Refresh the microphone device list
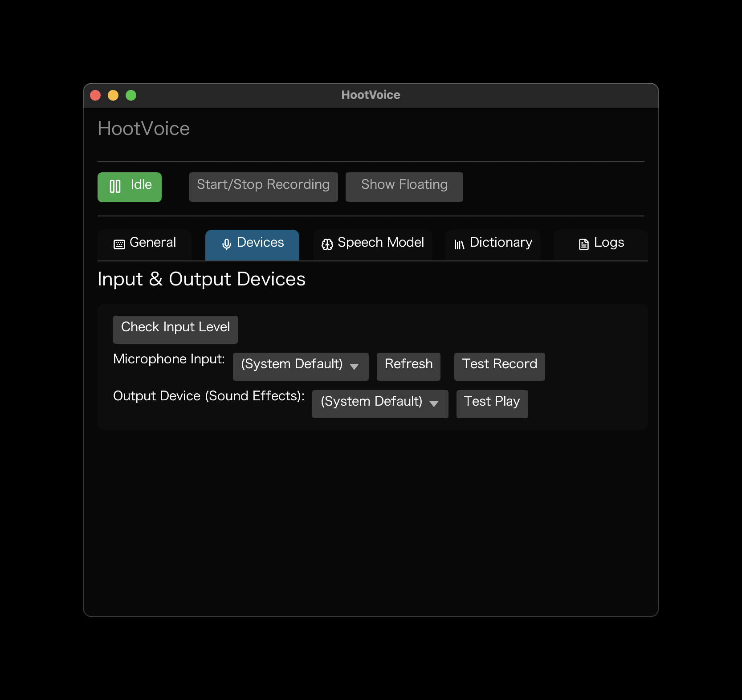Viewport: 742px width, 700px height. point(408,366)
